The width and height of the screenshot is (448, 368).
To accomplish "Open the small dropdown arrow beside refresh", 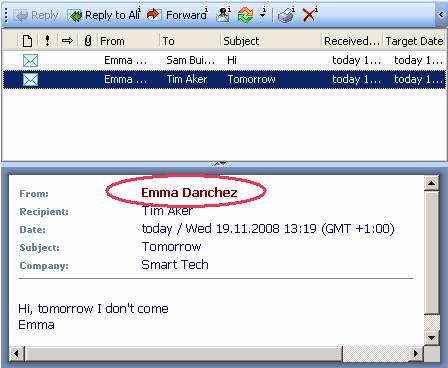I will 263,15.
